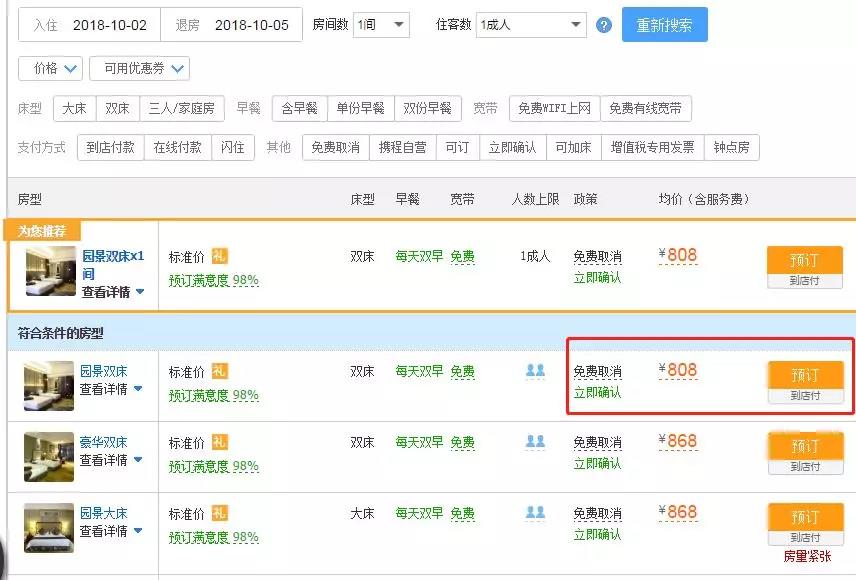Click the 礼 gift icon in 园景大床 row
This screenshot has width=856, height=580.
219,513
